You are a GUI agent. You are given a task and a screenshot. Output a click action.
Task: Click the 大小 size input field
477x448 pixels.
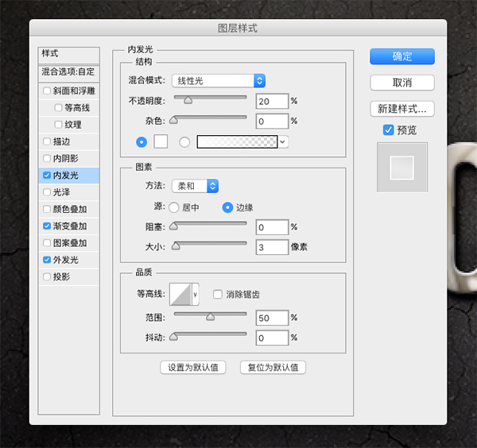pos(272,247)
